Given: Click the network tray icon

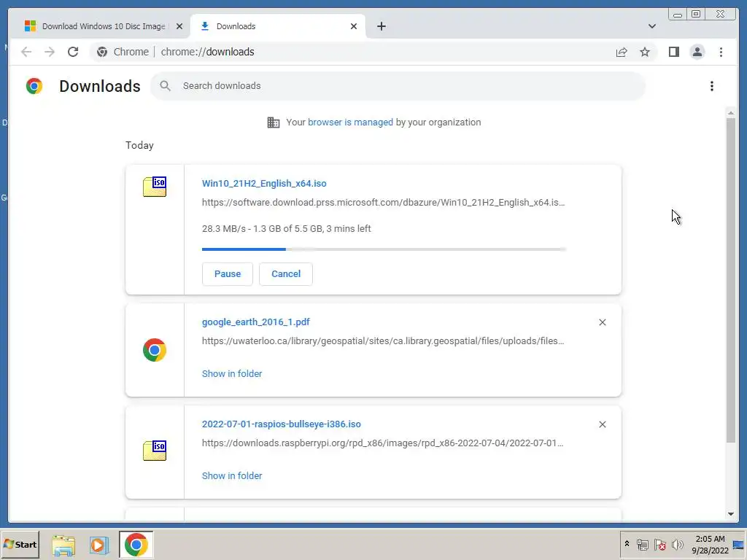Looking at the screenshot, I should coord(642,544).
